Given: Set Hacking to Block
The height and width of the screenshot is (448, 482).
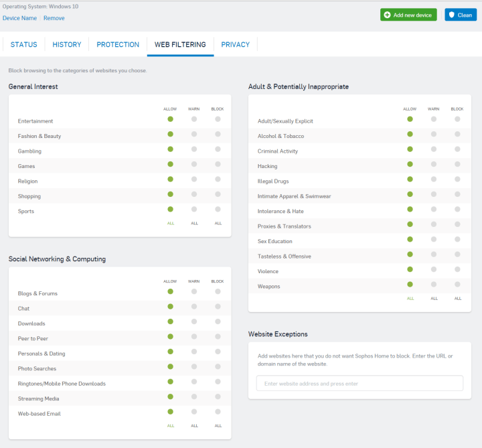Looking at the screenshot, I should 457,164.
